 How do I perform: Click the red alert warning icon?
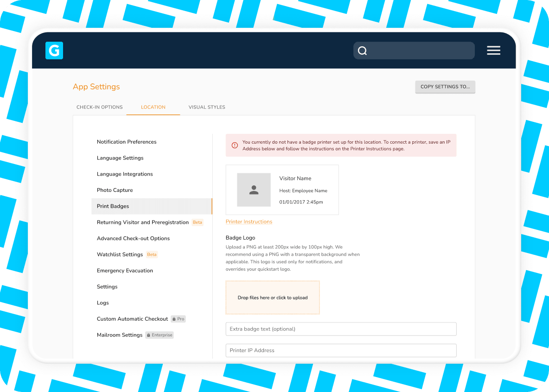pyautogui.click(x=235, y=145)
